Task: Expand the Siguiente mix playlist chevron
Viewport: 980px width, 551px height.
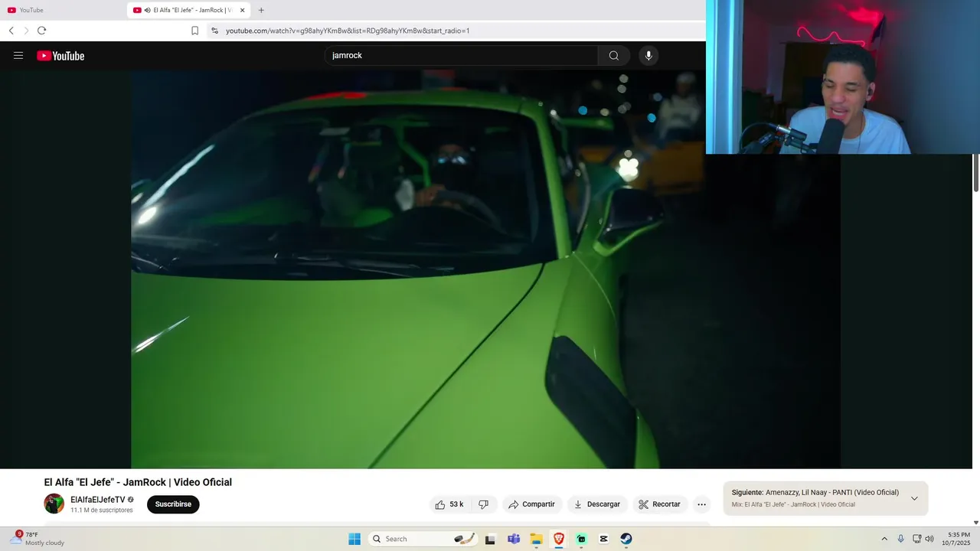Action: pos(914,498)
